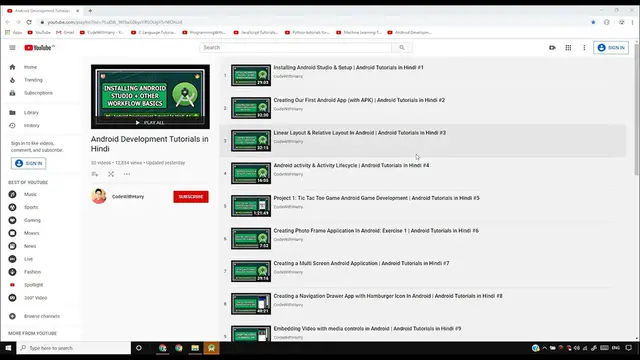
Task: Click the Home icon in sidebar
Action: 12,67
